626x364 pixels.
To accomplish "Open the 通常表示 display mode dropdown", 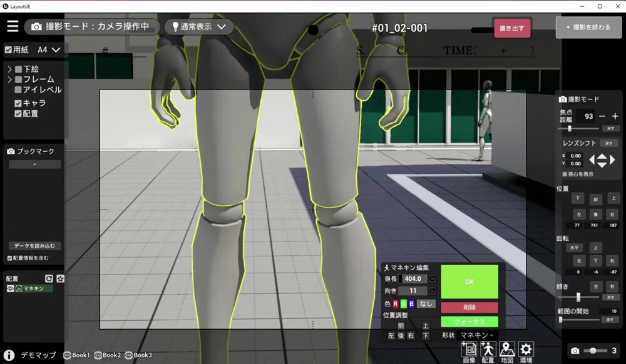I will coord(198,27).
